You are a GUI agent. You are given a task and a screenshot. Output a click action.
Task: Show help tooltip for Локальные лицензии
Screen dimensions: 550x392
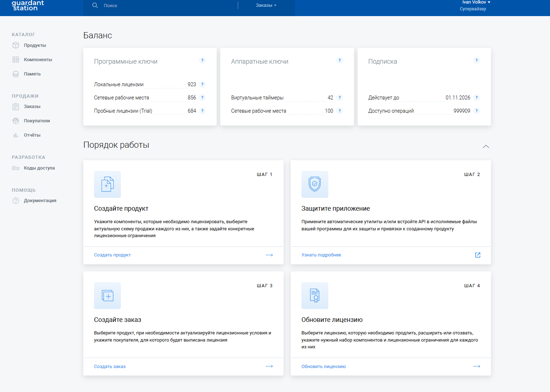tap(202, 84)
